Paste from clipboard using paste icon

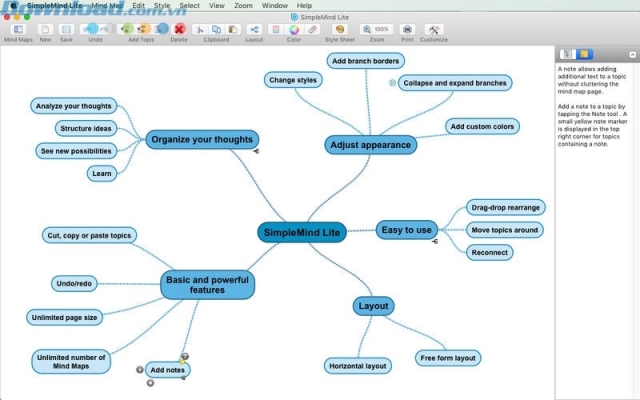click(x=233, y=29)
